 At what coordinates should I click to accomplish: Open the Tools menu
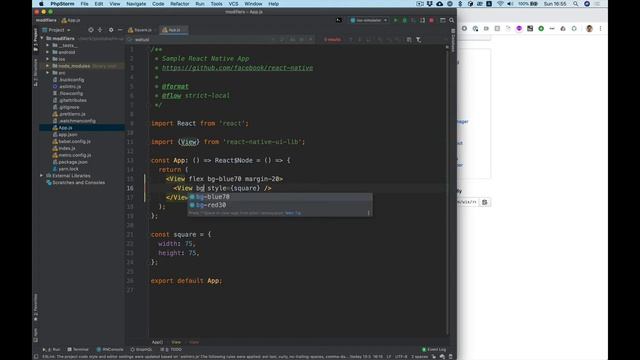216,4
